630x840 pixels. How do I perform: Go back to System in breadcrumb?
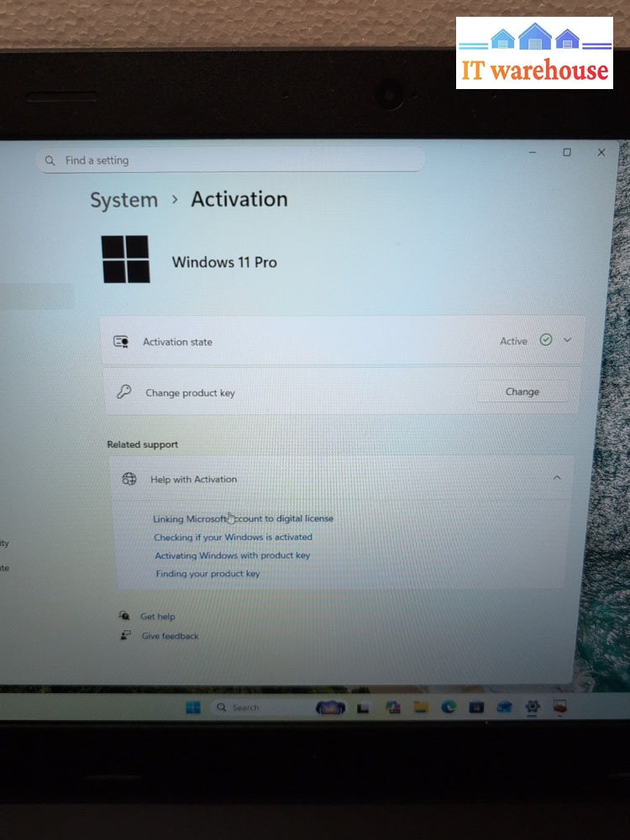123,201
